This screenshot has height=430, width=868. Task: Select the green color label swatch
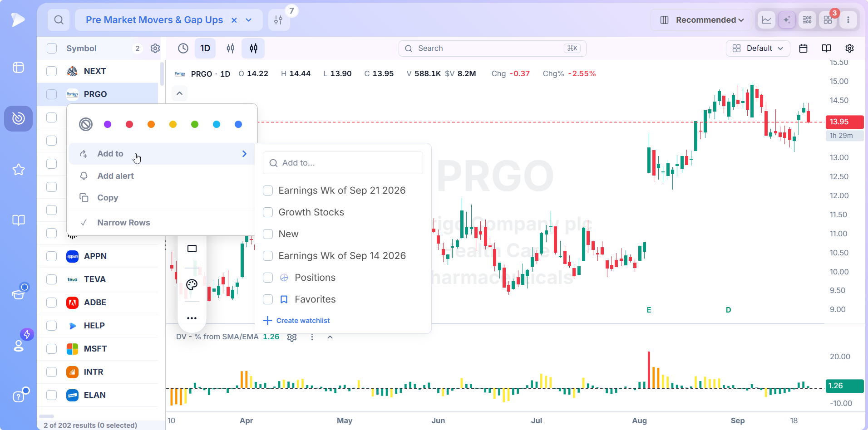[195, 124]
